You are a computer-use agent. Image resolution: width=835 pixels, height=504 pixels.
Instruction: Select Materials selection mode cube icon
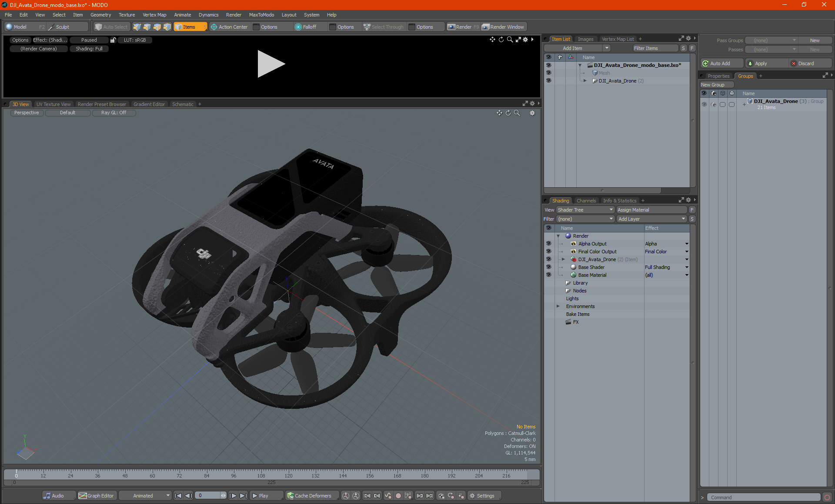(x=167, y=27)
